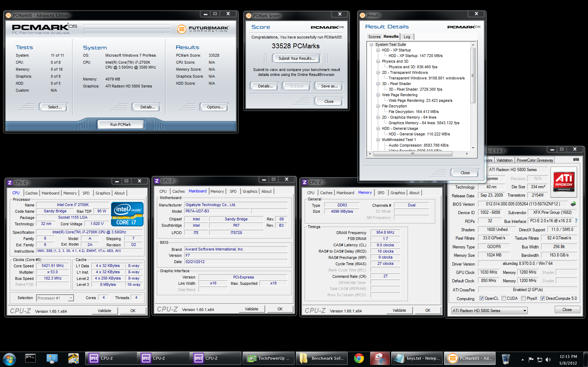Open the Processor #1 selection dropdown
The image size is (588, 367).
click(x=55, y=298)
